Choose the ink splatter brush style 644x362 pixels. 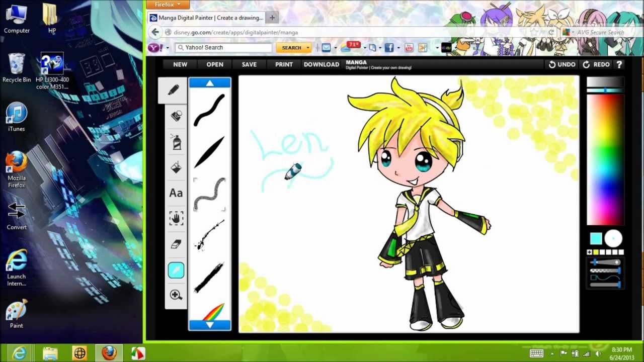pyautogui.click(x=209, y=235)
